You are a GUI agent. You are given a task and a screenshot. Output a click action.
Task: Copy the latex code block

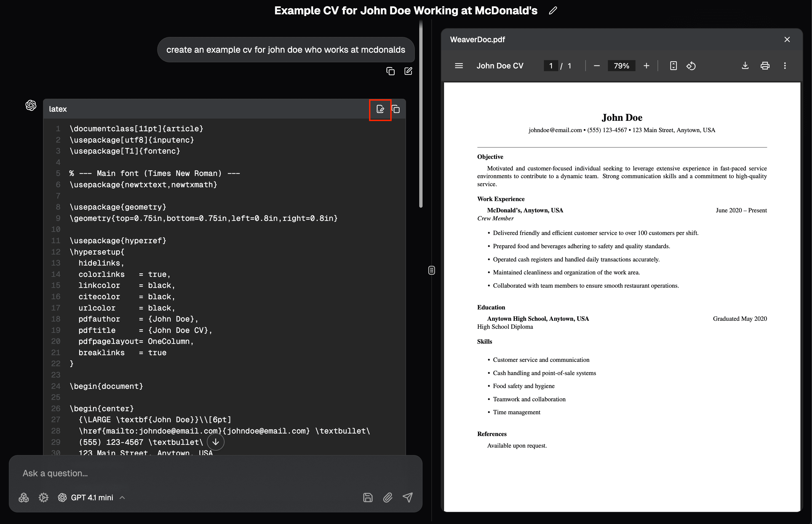coord(396,109)
